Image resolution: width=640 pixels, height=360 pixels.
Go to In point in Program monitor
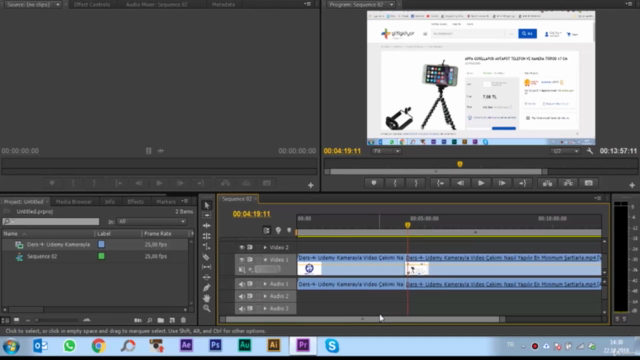point(440,183)
